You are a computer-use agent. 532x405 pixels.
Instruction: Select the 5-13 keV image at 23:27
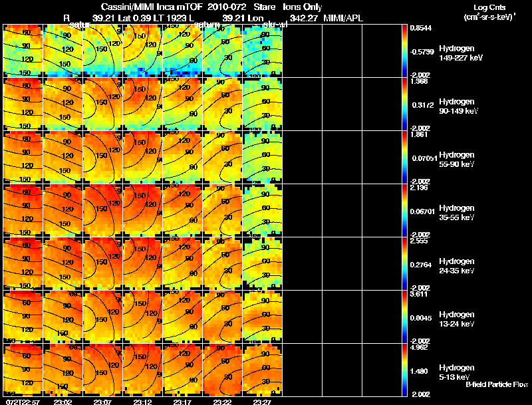click(x=262, y=370)
